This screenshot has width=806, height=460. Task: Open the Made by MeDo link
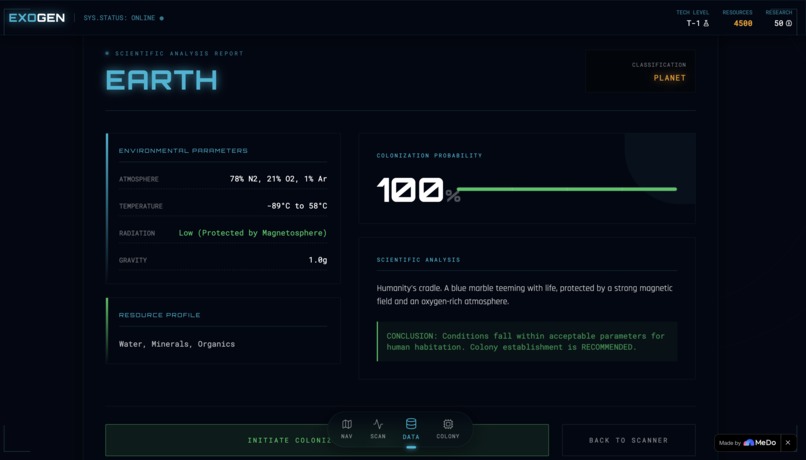[747, 443]
